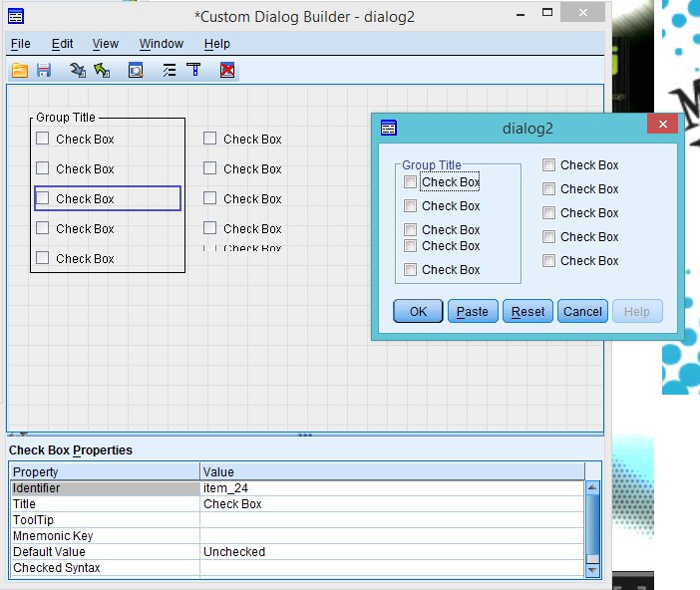Click the Title property value field

click(392, 504)
